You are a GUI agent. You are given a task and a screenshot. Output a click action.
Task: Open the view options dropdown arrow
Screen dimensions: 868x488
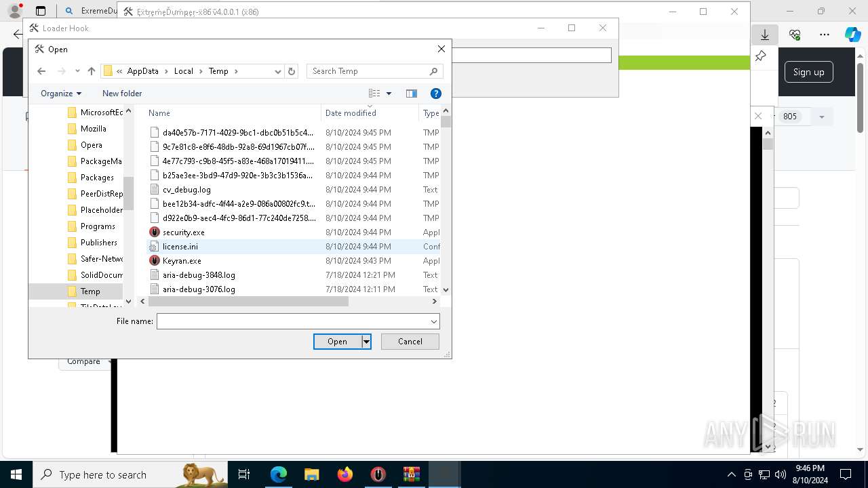coord(389,94)
